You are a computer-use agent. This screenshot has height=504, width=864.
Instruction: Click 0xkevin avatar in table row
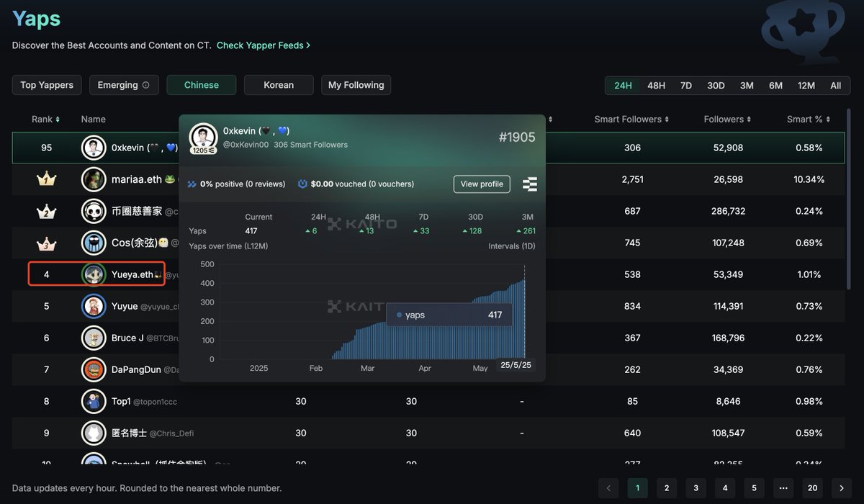point(94,148)
